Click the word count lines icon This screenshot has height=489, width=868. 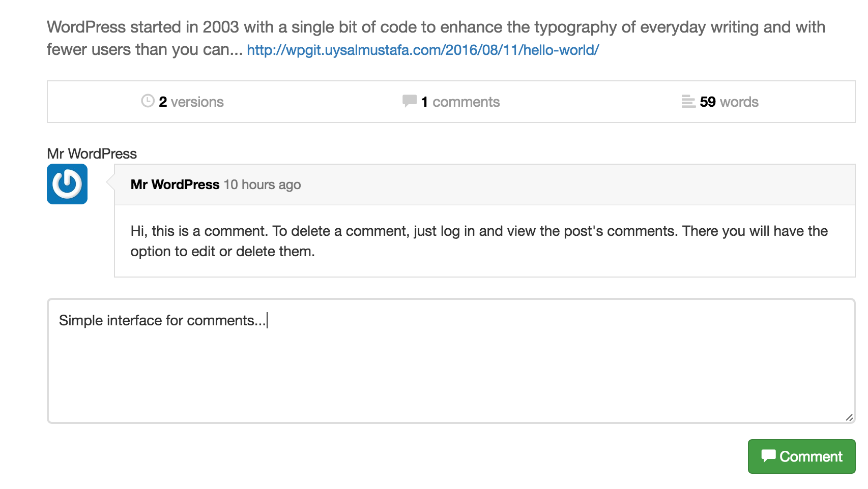[688, 101]
